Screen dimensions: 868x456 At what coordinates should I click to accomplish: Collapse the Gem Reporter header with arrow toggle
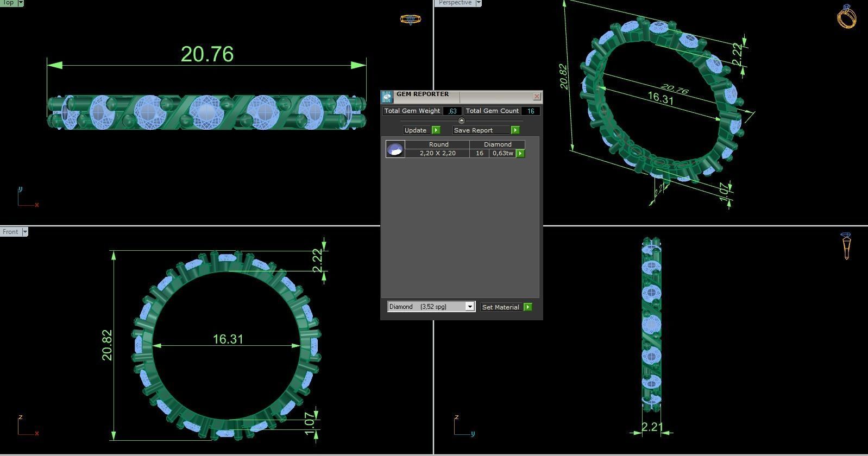[462, 121]
